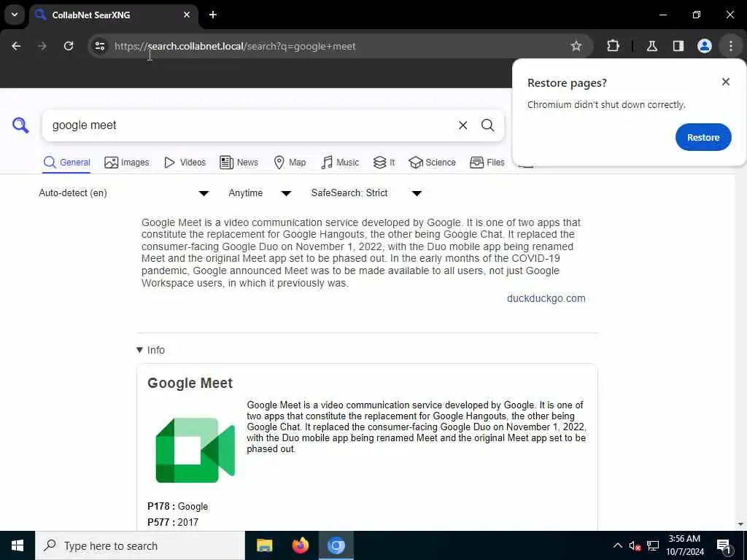Click the Chromium taskbar icon
747x560 pixels.
pyautogui.click(x=336, y=545)
